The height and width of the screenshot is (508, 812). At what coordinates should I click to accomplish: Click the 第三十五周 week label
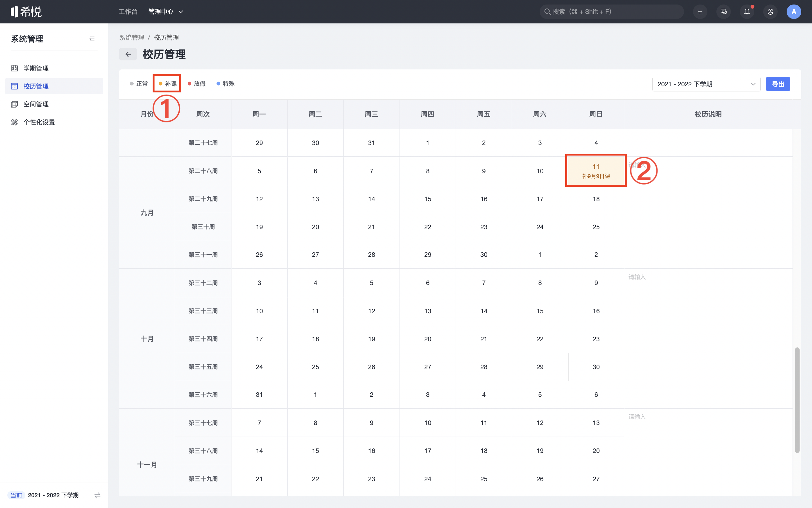(203, 367)
